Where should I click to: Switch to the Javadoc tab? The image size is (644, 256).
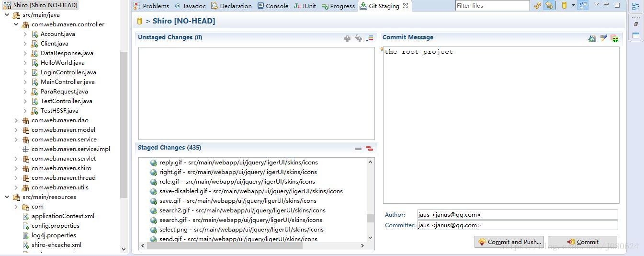point(190,6)
